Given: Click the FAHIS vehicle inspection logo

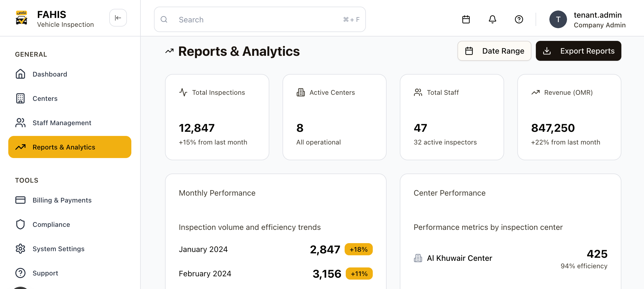Looking at the screenshot, I should tap(22, 18).
